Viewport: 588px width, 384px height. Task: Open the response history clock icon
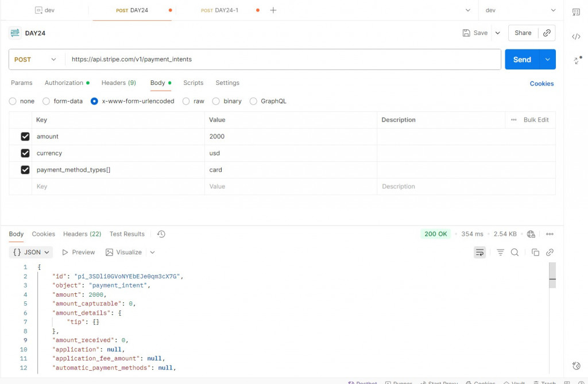tap(161, 234)
